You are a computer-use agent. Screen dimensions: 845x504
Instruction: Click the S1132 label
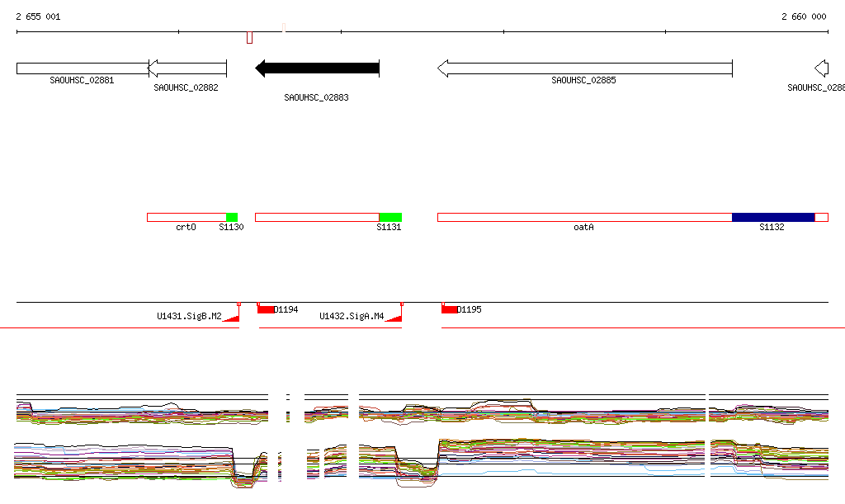tap(772, 227)
